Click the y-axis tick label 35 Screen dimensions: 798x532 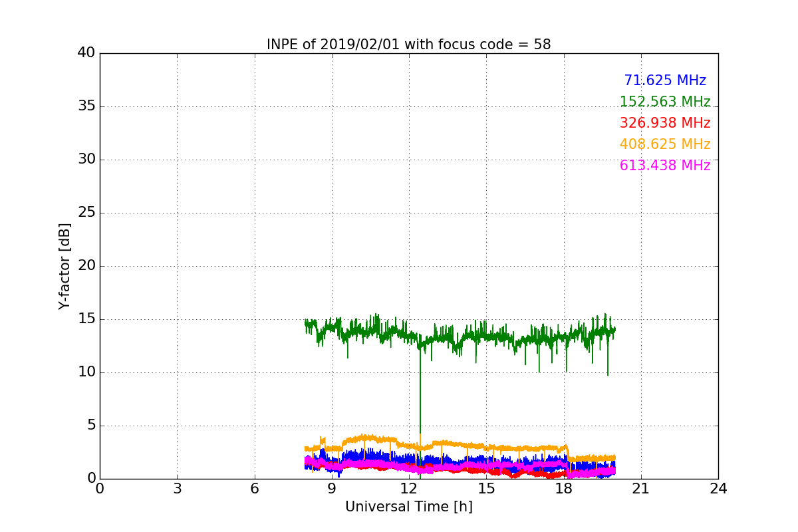coord(86,106)
